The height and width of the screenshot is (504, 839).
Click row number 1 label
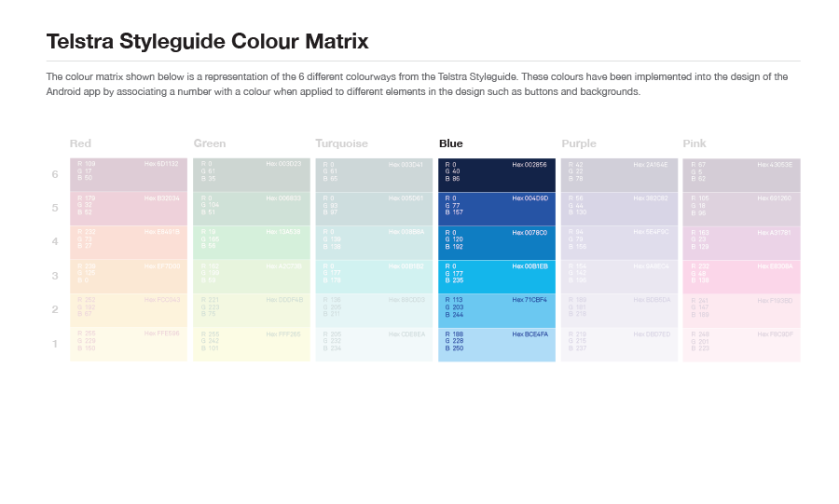[x=55, y=344]
